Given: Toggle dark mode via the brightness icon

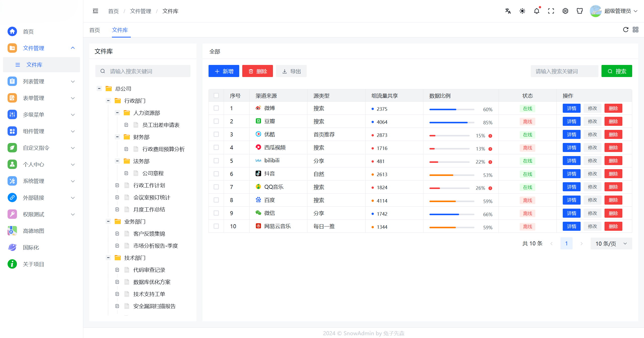Looking at the screenshot, I should point(522,11).
